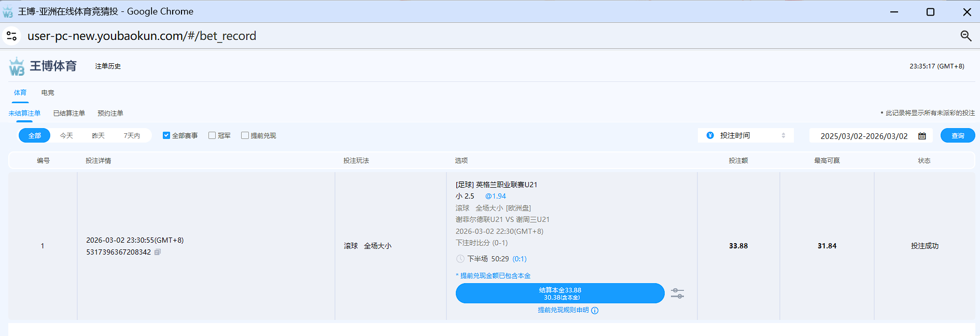Viewport: 980px width, 336px height.
Task: Tick the 提前兑现 checkbox
Action: 245,135
